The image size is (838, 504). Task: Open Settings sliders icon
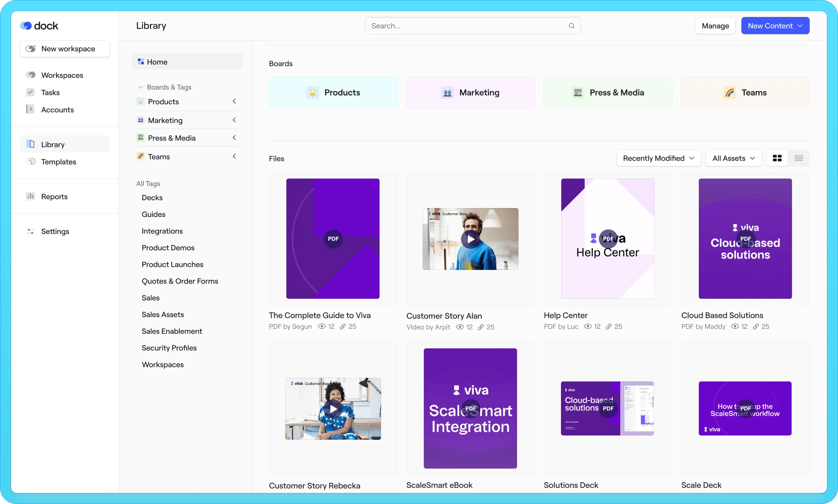(31, 231)
